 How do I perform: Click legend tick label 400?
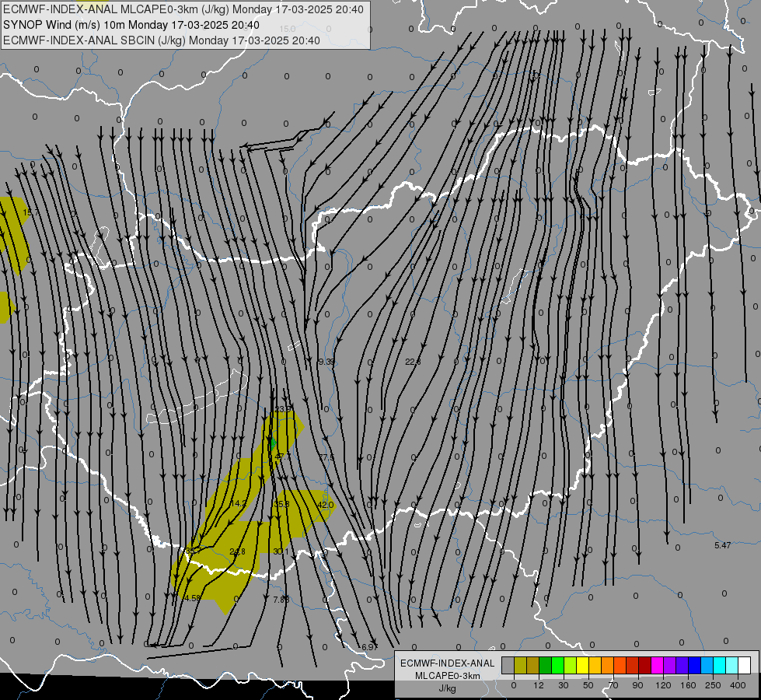point(738,685)
